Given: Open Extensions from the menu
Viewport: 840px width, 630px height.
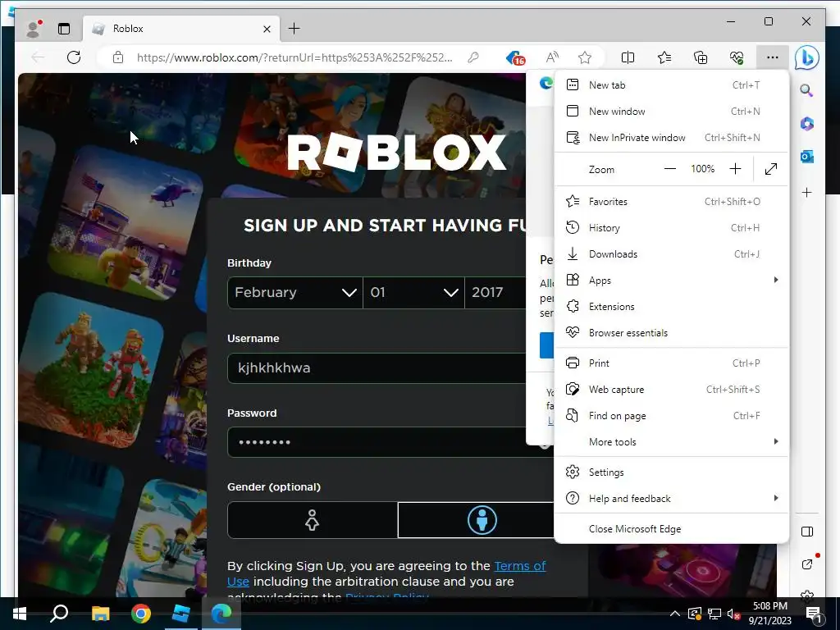Looking at the screenshot, I should pos(671,307).
